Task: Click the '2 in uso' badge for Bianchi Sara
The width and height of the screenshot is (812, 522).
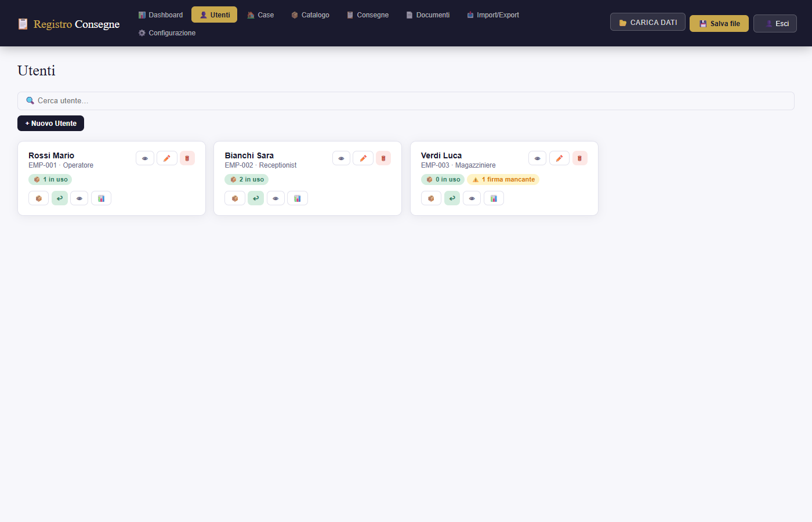Action: click(246, 180)
